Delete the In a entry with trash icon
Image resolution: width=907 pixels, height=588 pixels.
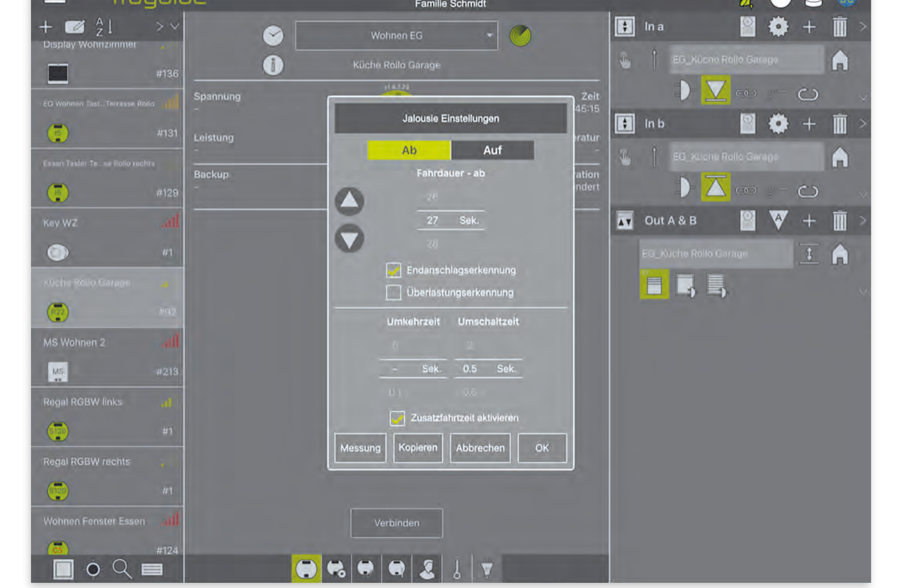click(839, 27)
